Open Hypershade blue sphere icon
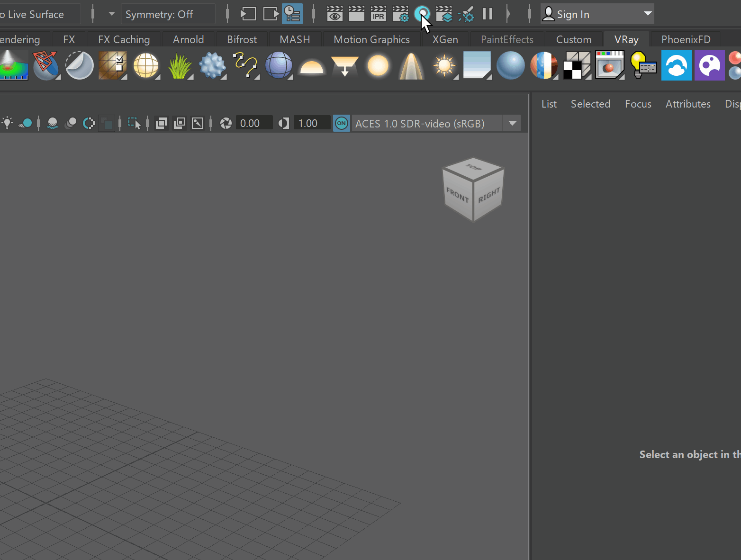Screen dimensions: 741x560 (422, 14)
